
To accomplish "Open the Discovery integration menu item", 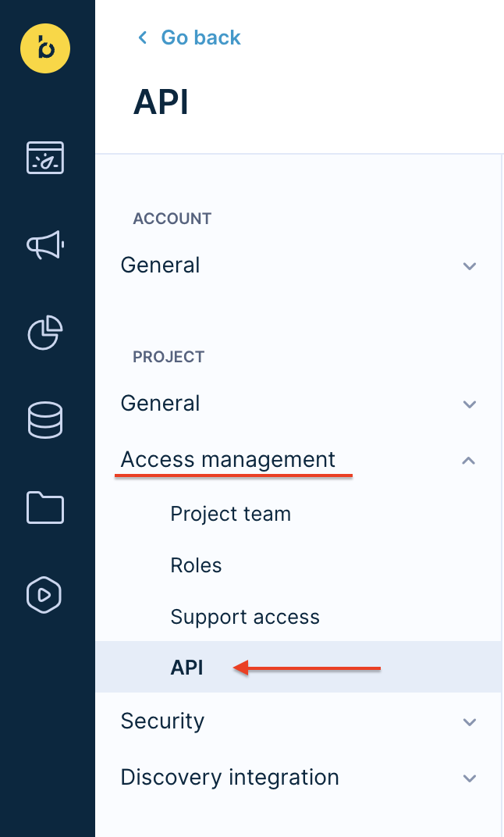I will (230, 777).
